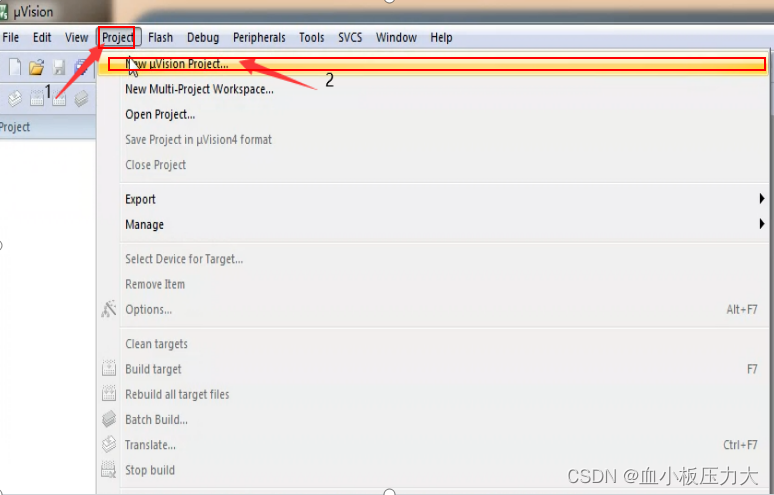Screen dimensions: 774x495
Task: Click the Project panel header
Action: 48,127
